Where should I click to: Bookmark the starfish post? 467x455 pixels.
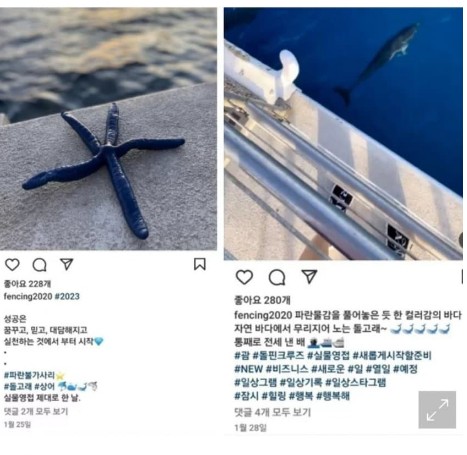pos(200,264)
